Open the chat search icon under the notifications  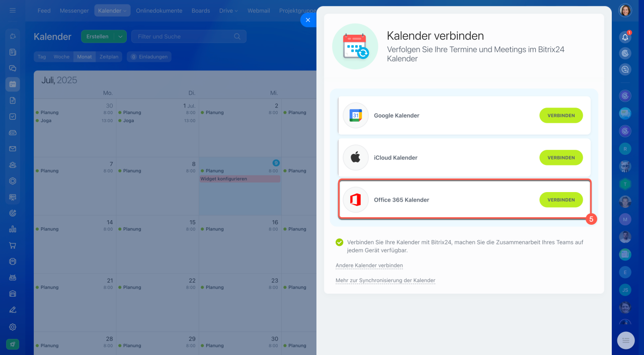625,70
